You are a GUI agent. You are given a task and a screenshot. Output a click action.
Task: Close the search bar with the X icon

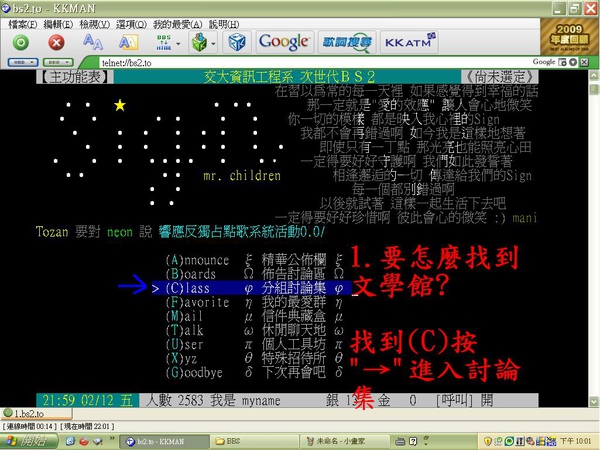[584, 62]
